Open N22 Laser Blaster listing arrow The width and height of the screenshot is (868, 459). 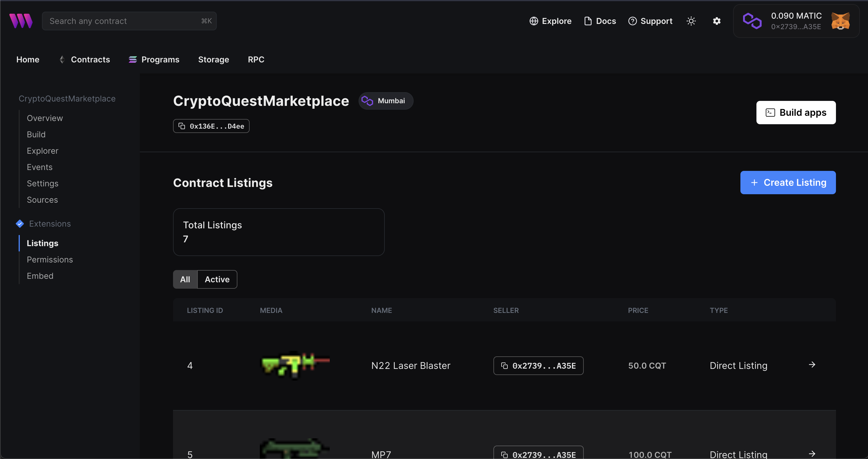tap(812, 365)
